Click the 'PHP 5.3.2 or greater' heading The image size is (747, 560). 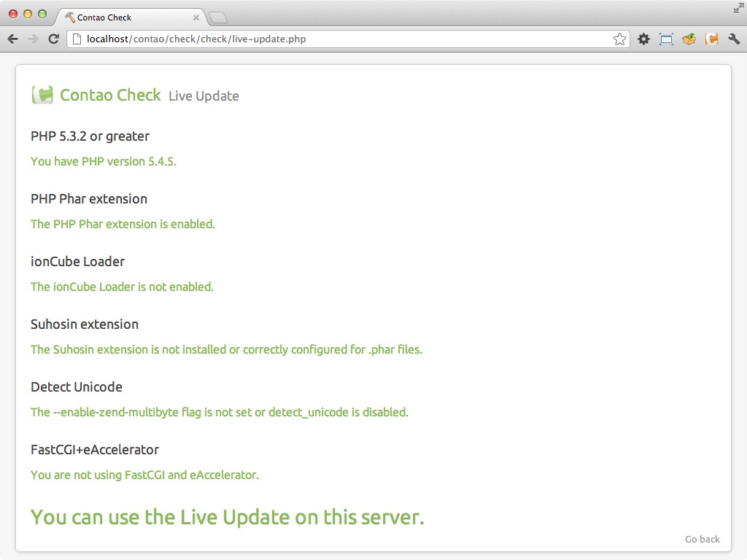click(90, 136)
